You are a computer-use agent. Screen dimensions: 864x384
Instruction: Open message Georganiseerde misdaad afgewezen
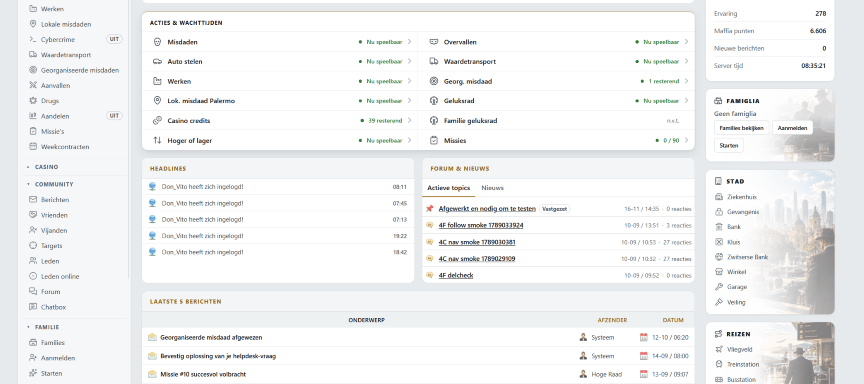211,337
